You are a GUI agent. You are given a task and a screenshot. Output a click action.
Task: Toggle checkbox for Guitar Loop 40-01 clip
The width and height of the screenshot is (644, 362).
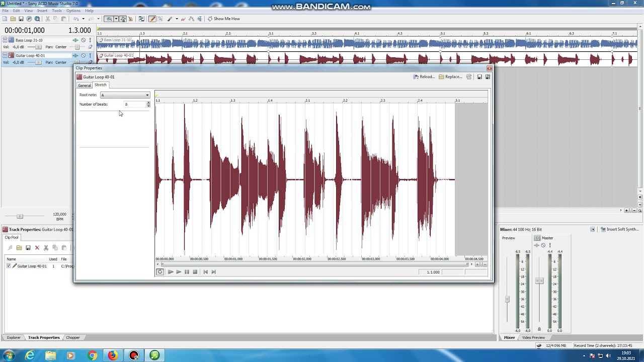click(x=9, y=266)
